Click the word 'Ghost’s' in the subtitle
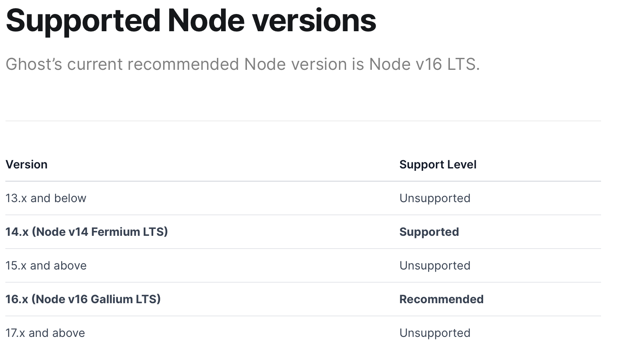The width and height of the screenshot is (622, 364). coord(34,65)
